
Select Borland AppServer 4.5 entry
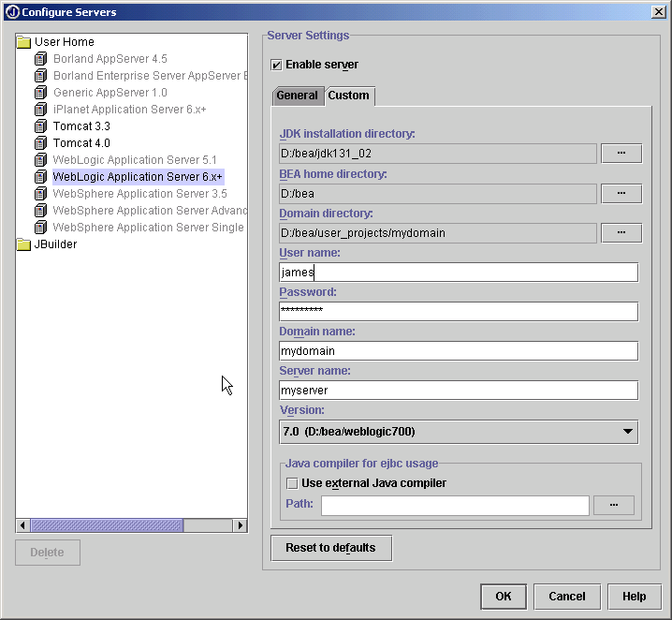point(110,59)
